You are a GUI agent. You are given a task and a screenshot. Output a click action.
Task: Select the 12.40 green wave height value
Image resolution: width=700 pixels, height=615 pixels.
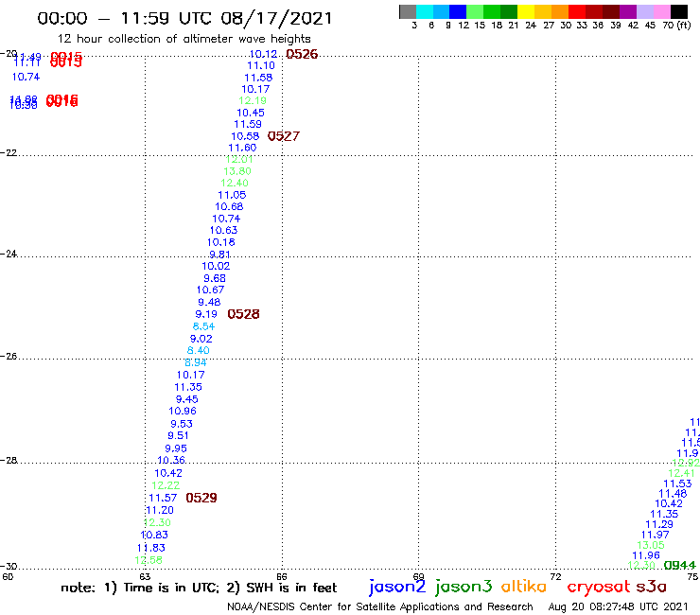[235, 184]
